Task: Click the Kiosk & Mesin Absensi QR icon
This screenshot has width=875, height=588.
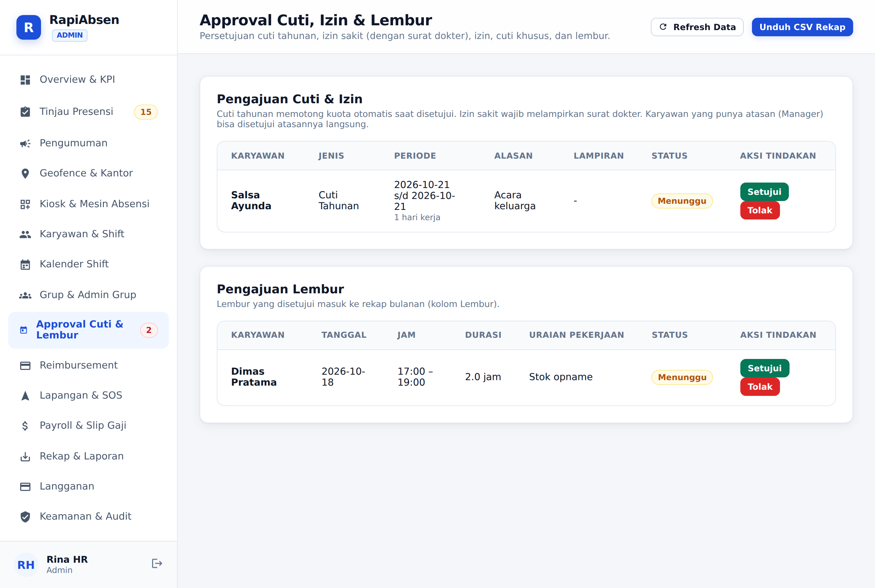Action: [x=25, y=204]
